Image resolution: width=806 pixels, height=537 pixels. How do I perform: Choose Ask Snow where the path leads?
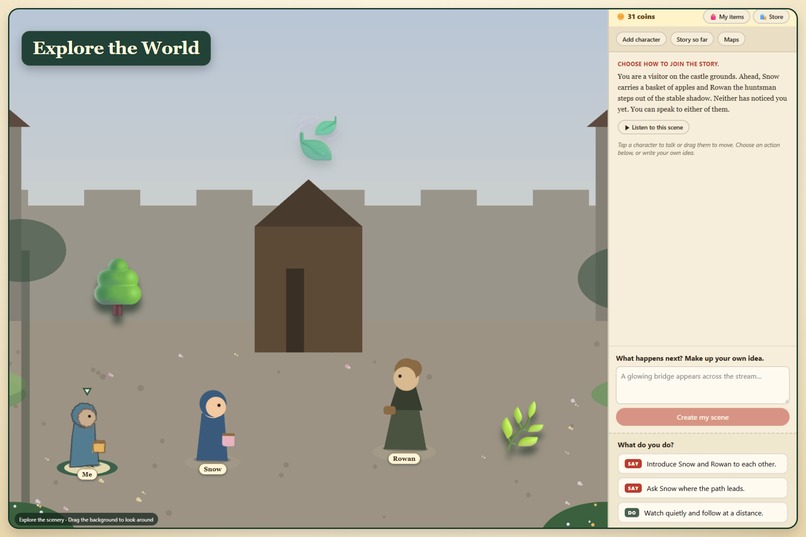pos(702,488)
